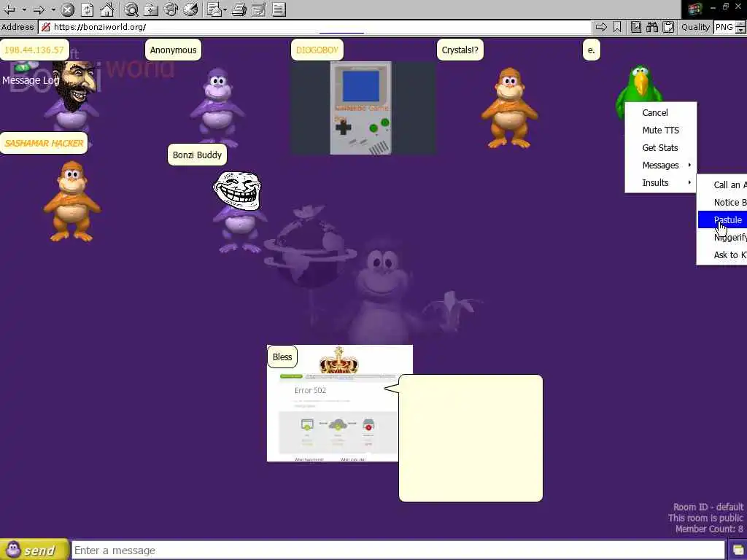Expand the Messages submenu
Viewport: 747px width, 560px height.
click(x=661, y=166)
